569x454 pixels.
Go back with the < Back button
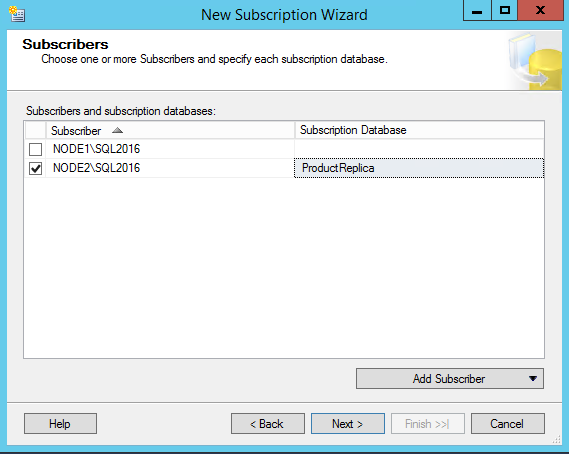pos(268,424)
